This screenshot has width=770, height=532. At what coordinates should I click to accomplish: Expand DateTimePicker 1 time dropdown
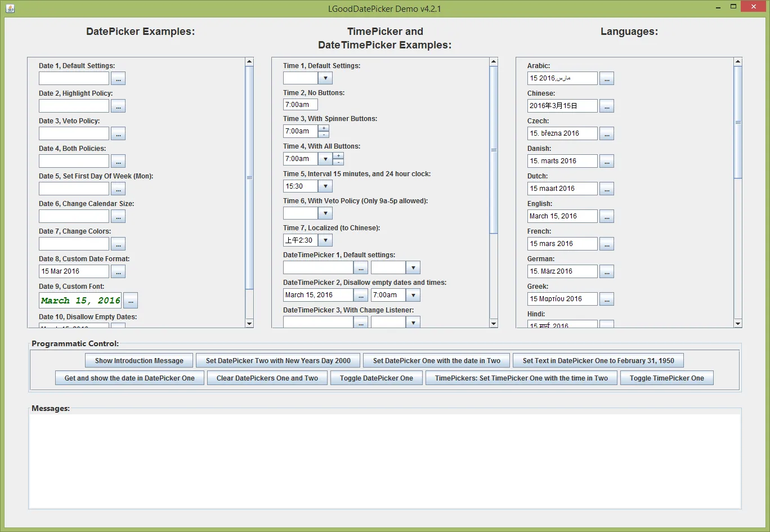(x=413, y=267)
